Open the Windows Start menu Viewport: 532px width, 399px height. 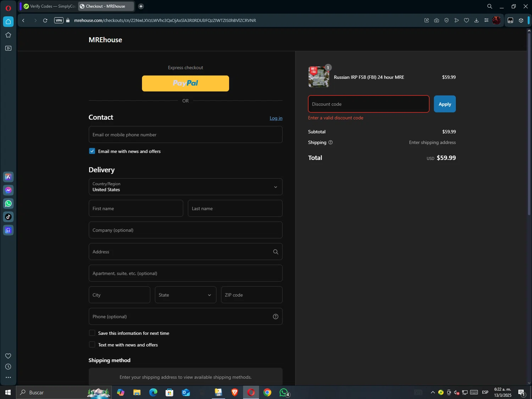tap(8, 392)
